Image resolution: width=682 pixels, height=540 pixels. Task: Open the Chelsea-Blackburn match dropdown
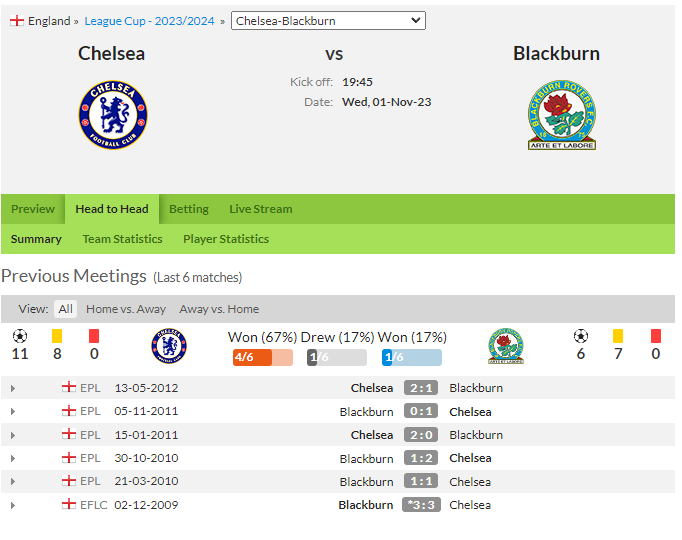tap(328, 20)
